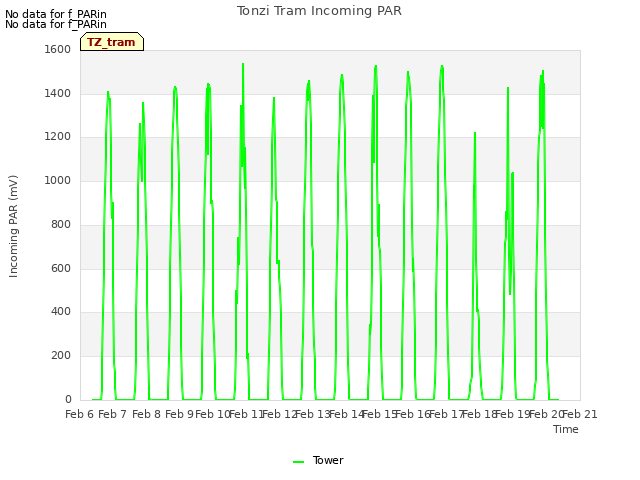Click the 'Time' x-axis label
The height and width of the screenshot is (480, 640).
(x=566, y=429)
